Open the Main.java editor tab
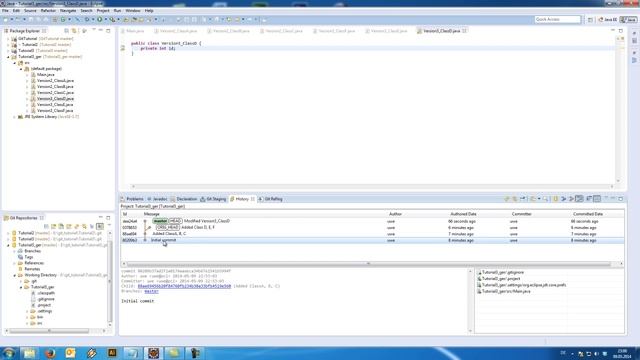Screen dimensions: 640x360 coord(133,31)
